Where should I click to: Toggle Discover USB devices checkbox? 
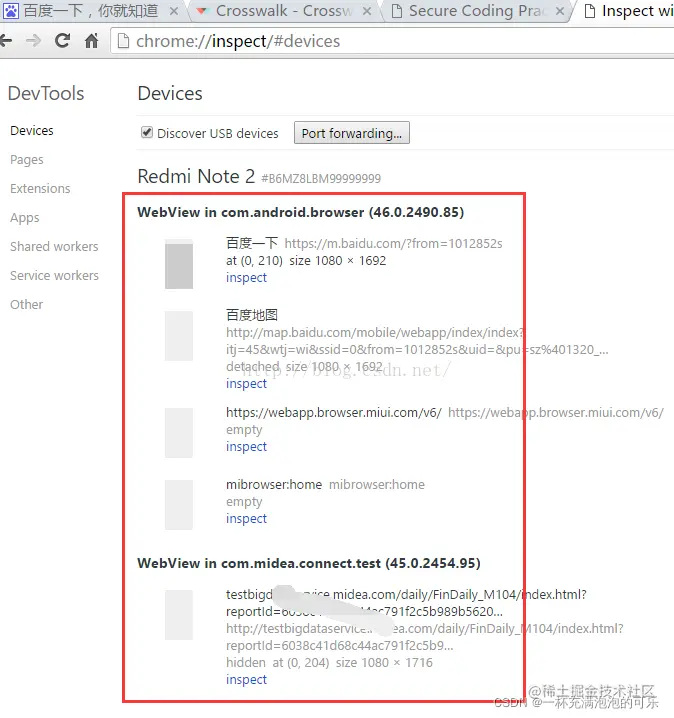147,133
